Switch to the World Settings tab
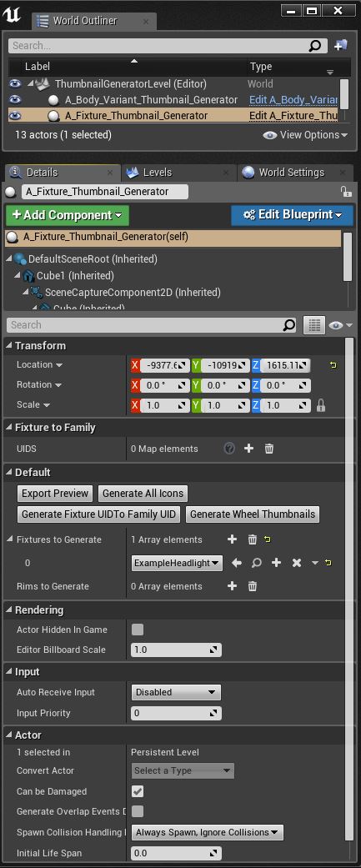Image resolution: width=361 pixels, height=868 pixels. tap(291, 172)
